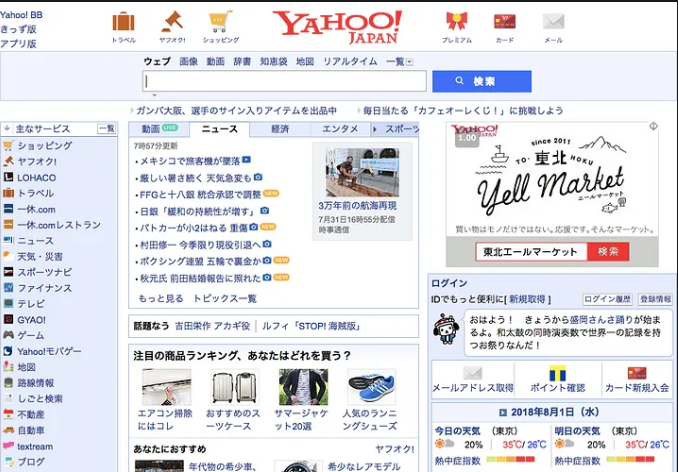Screen dimensions: 678x472
Task: Click the ad info icon on Yell Market banner
Action: click(x=653, y=126)
